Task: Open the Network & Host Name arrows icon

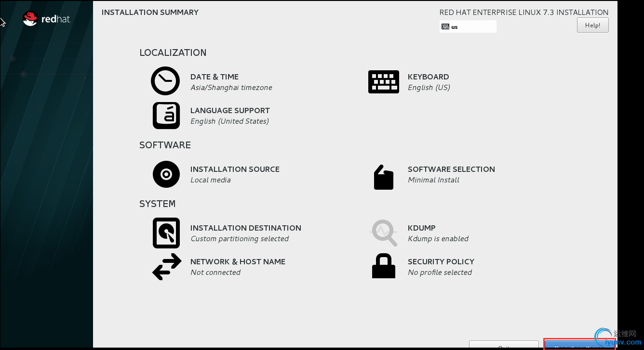Action: (x=167, y=267)
